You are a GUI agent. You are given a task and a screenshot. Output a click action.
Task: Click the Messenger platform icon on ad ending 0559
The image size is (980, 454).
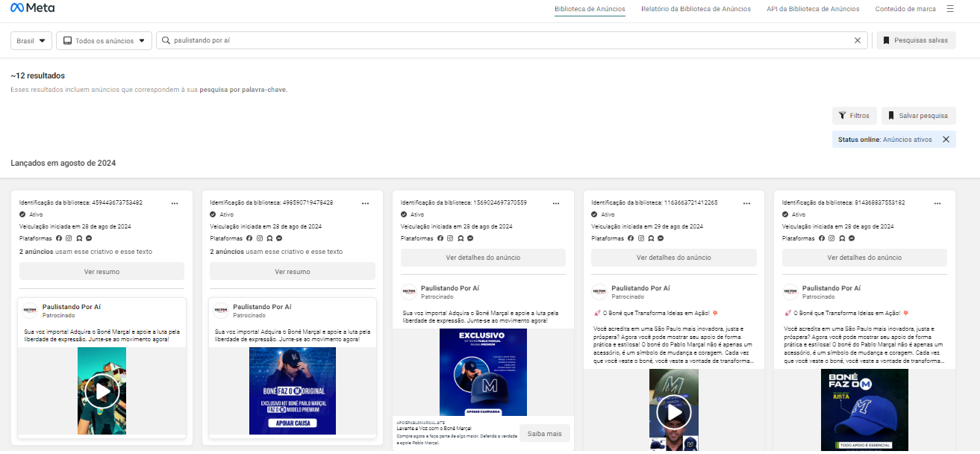(x=470, y=238)
